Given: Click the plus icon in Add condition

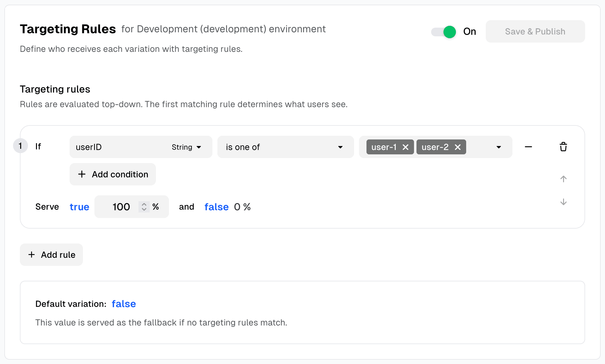Looking at the screenshot, I should point(82,174).
